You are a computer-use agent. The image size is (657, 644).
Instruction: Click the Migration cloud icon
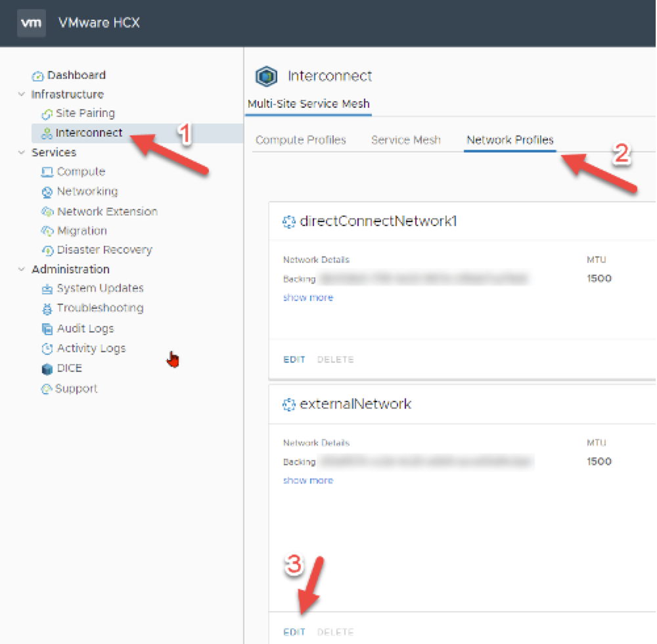pos(47,231)
